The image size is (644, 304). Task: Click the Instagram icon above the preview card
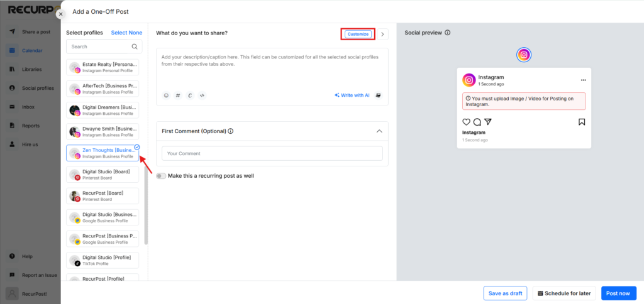524,55
